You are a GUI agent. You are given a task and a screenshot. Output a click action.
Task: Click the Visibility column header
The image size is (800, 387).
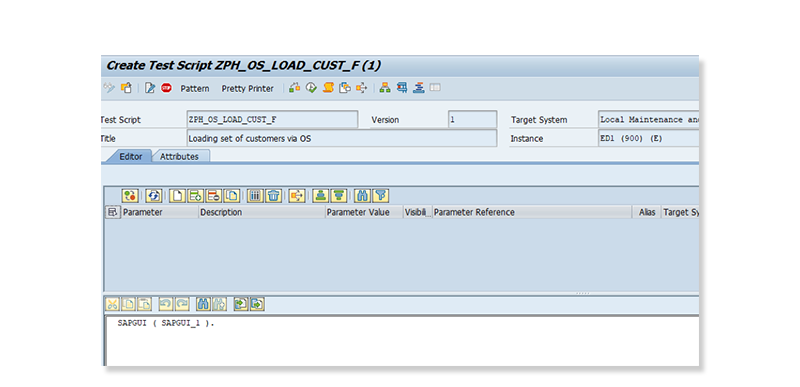417,212
